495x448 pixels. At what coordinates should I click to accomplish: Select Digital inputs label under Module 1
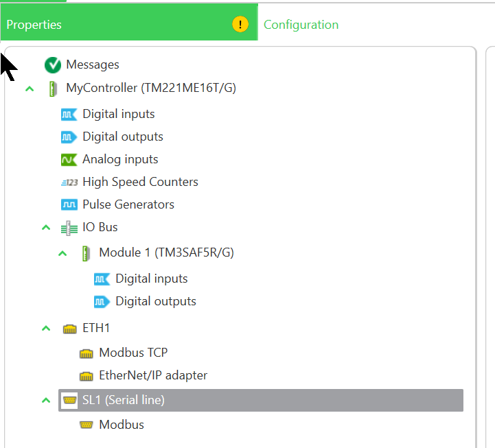point(152,279)
